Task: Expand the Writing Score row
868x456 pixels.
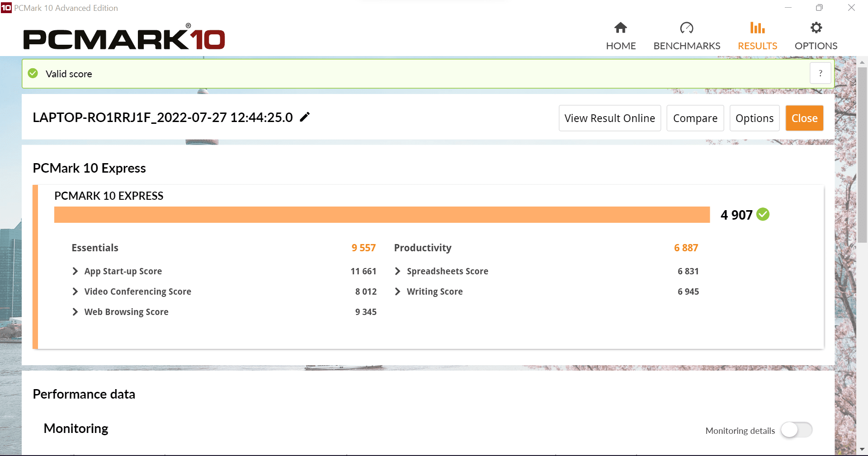Action: click(397, 291)
